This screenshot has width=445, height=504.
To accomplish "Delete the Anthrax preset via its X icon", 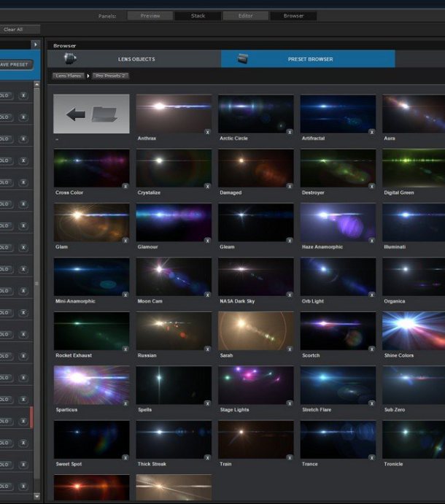I will (x=208, y=132).
